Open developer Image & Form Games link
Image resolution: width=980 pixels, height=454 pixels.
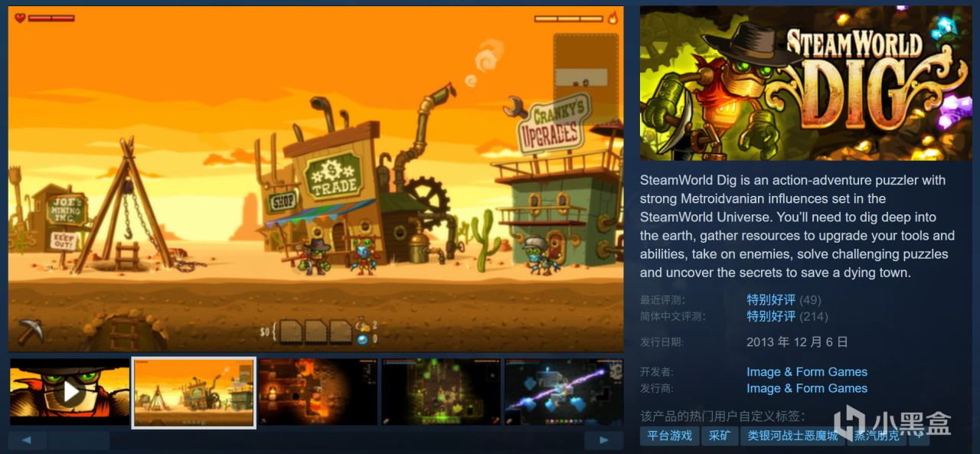click(x=807, y=372)
